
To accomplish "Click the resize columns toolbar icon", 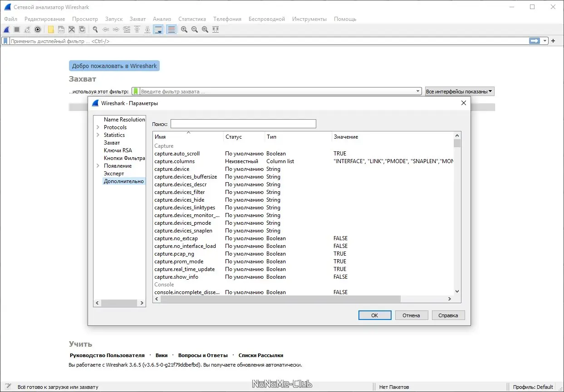I will point(216,29).
